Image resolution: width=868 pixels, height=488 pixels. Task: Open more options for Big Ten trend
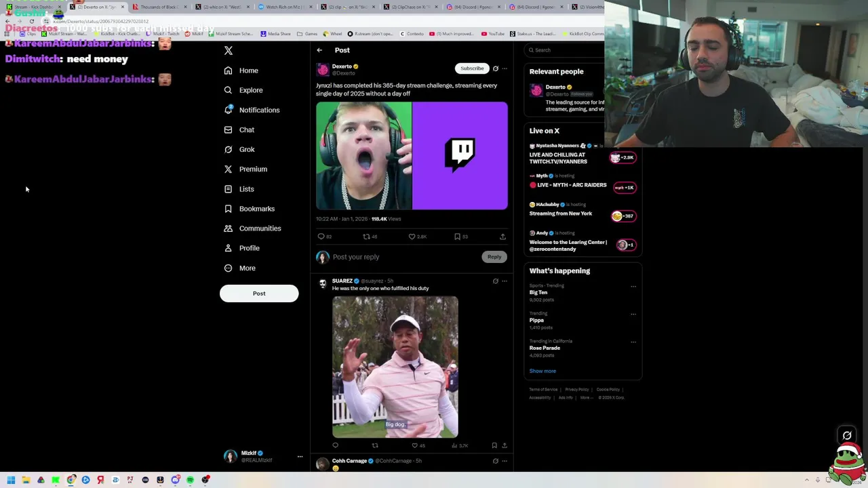[633, 286]
